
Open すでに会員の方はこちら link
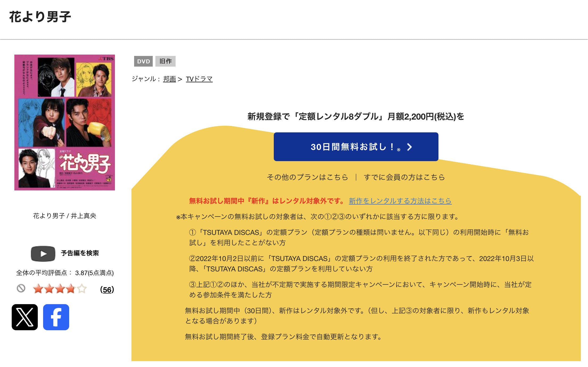click(x=404, y=177)
